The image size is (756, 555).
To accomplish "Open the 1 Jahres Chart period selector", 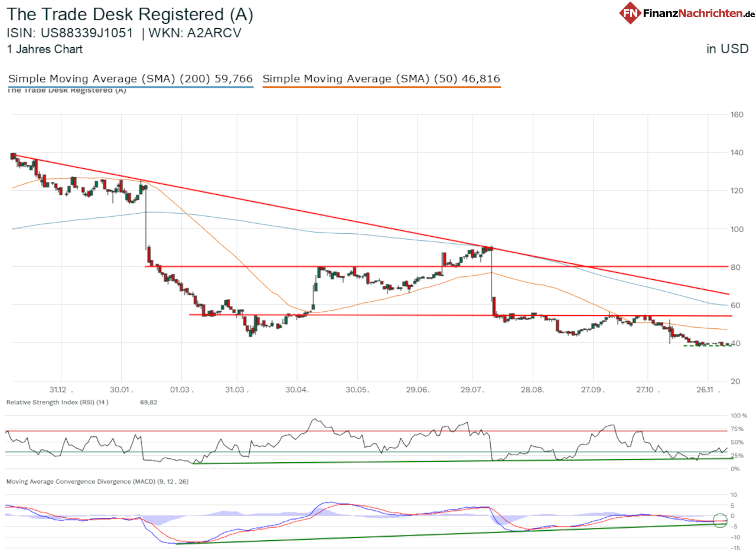I will [44, 50].
